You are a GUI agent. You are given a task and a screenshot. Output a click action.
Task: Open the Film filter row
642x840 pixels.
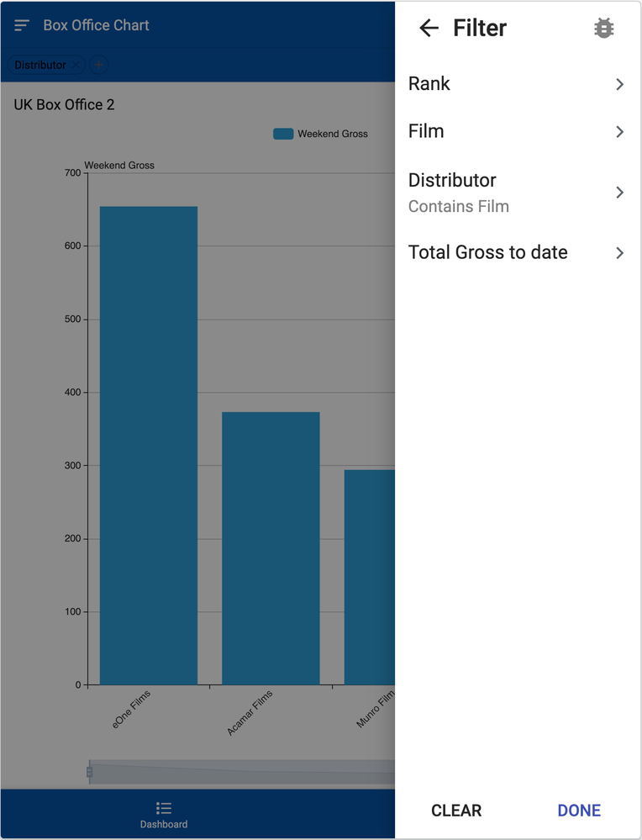pyautogui.click(x=518, y=132)
